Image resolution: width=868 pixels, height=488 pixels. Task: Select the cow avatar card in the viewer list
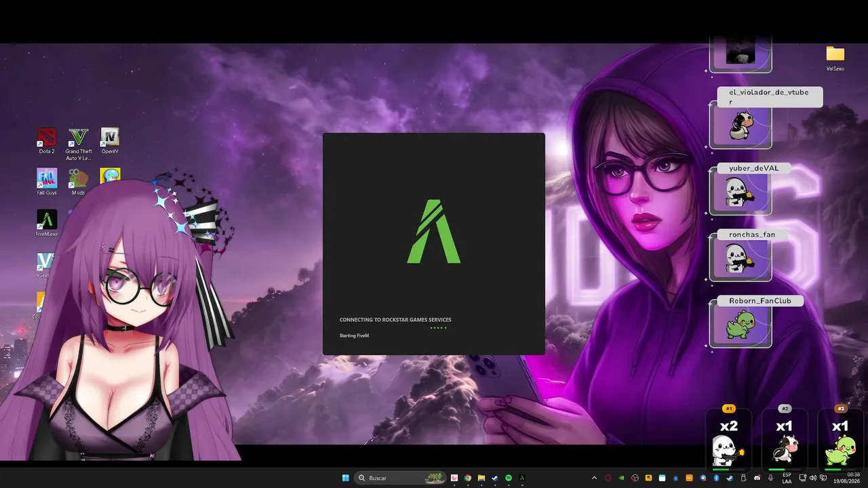[740, 126]
